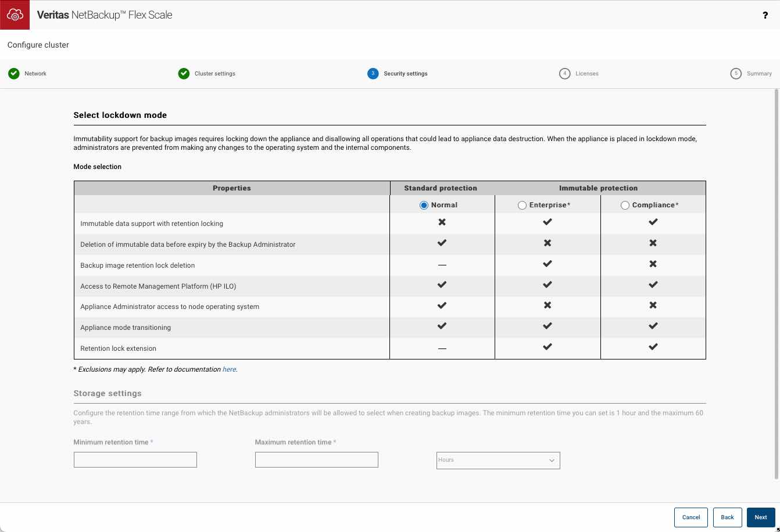
Task: Click 'Appliance mode transitioning' row label
Action: (126, 328)
